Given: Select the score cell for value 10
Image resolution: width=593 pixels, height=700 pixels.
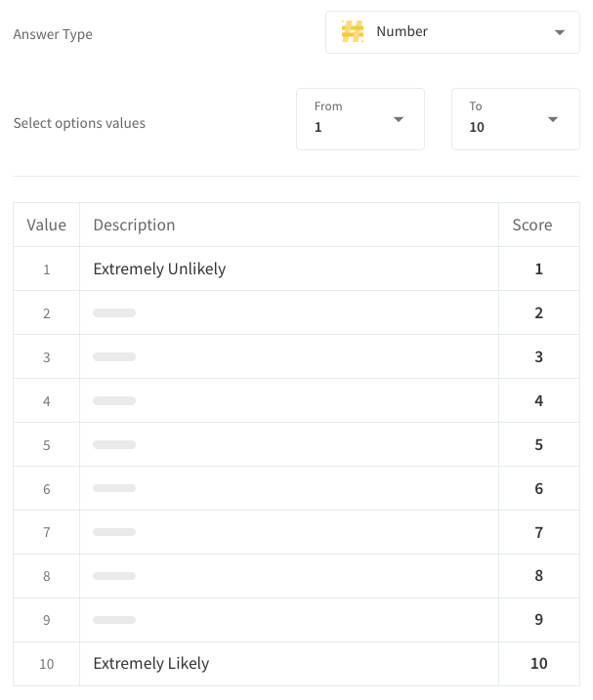Looking at the screenshot, I should [539, 664].
